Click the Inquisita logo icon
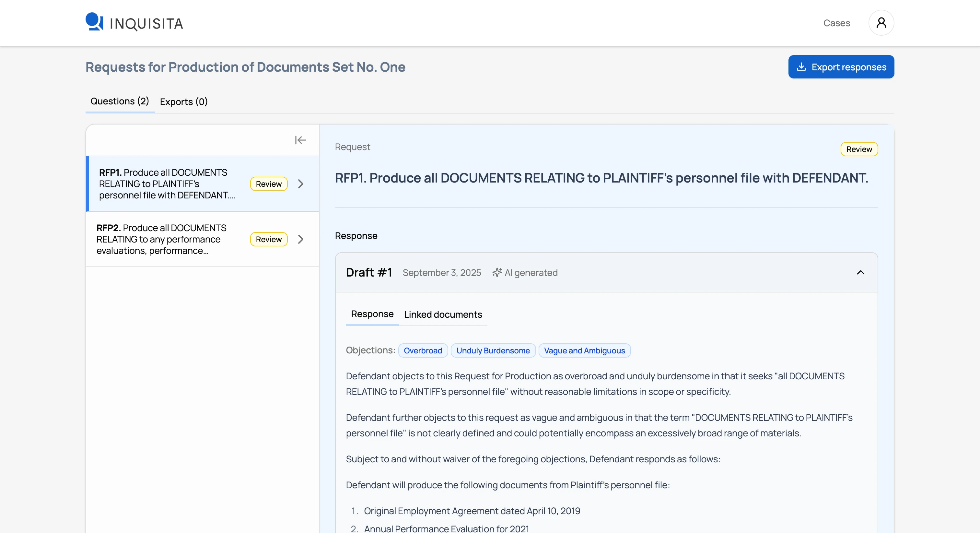 [x=94, y=22]
